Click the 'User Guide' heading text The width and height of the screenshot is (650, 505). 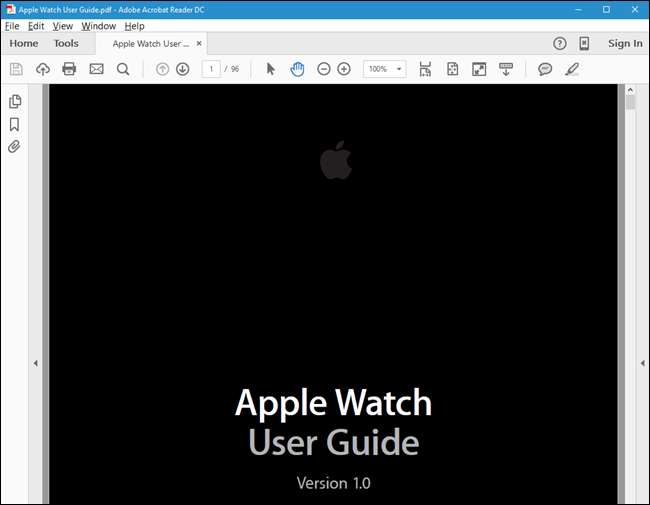pyautogui.click(x=334, y=442)
